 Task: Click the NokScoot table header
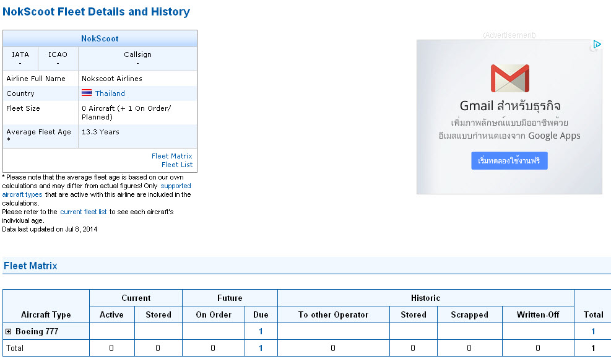(x=100, y=38)
